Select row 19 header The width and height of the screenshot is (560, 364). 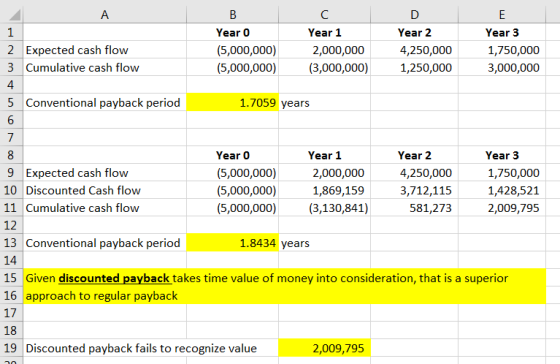click(x=11, y=348)
